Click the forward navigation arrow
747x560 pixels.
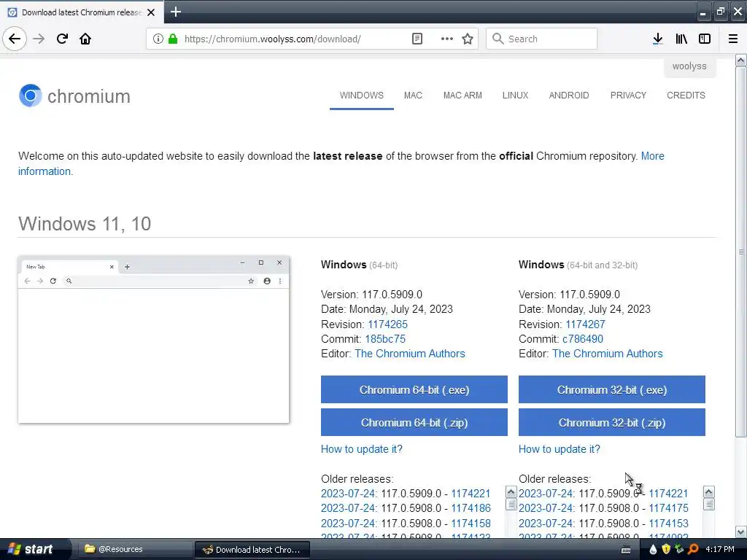(x=39, y=39)
